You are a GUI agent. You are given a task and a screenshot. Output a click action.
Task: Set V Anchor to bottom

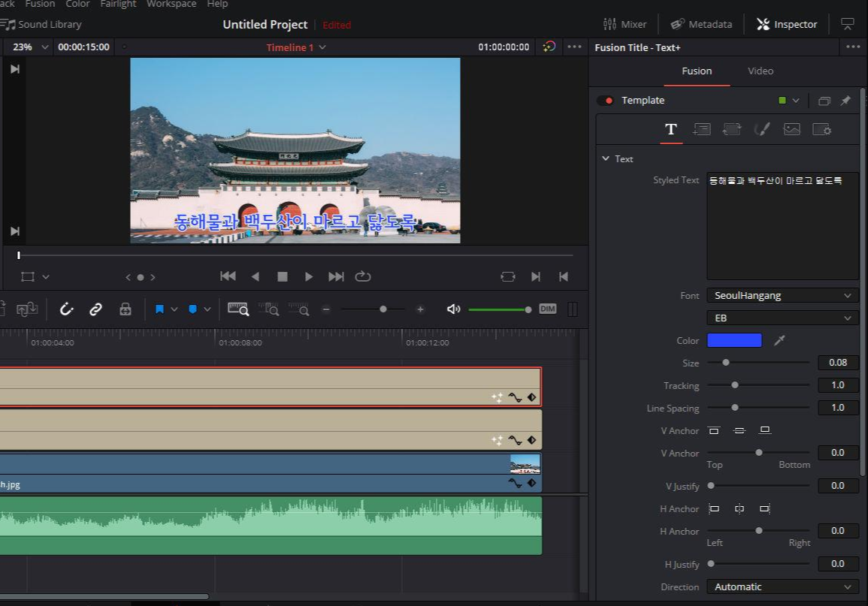765,430
